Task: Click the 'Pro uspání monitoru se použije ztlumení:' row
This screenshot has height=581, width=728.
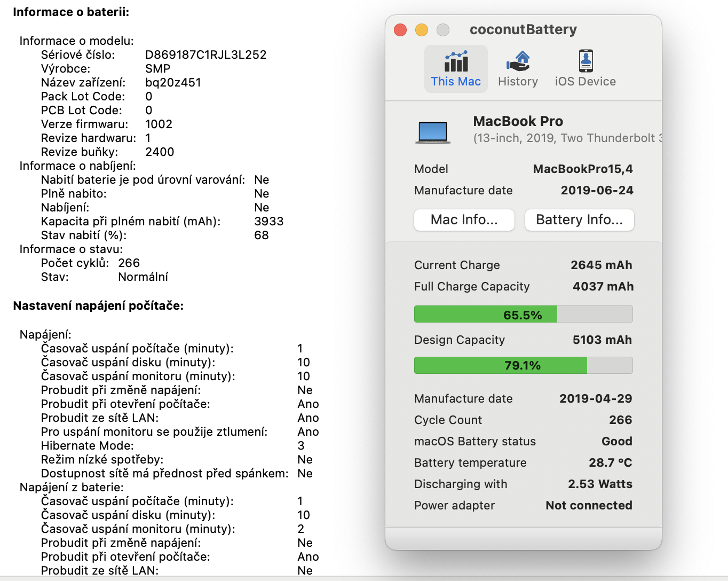Action: [x=180, y=432]
